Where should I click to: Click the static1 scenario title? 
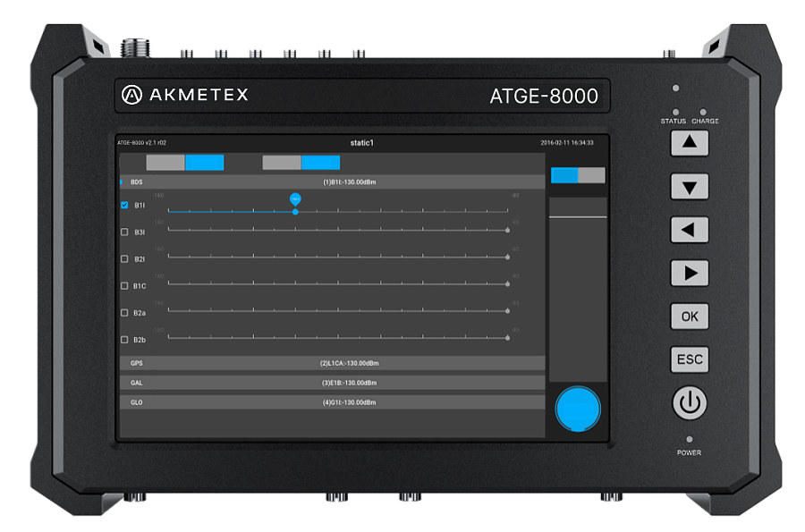(x=362, y=143)
